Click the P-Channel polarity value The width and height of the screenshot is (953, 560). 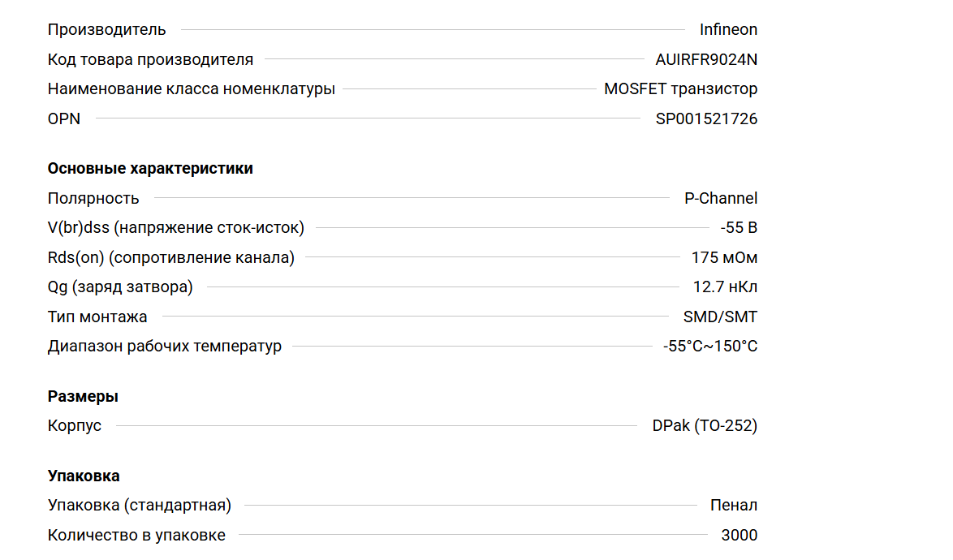pos(720,199)
